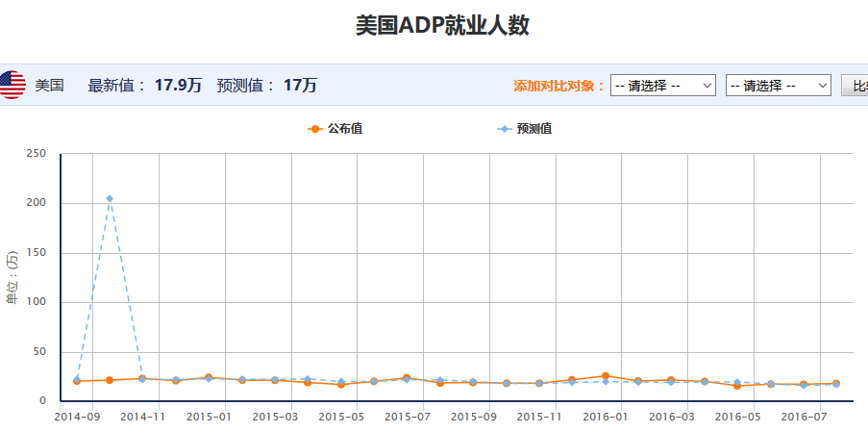Click the 美国 country label
The width and height of the screenshot is (868, 432).
click(x=49, y=86)
